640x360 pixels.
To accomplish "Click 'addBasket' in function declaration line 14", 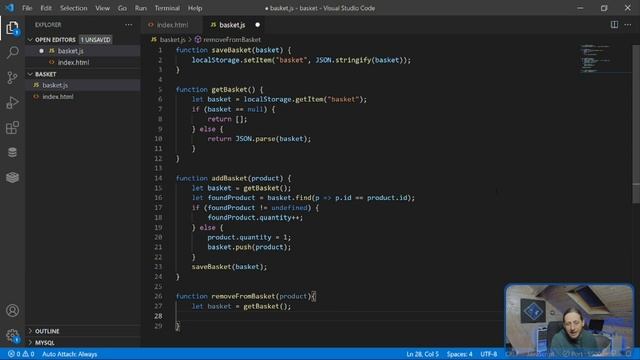I will (x=229, y=178).
